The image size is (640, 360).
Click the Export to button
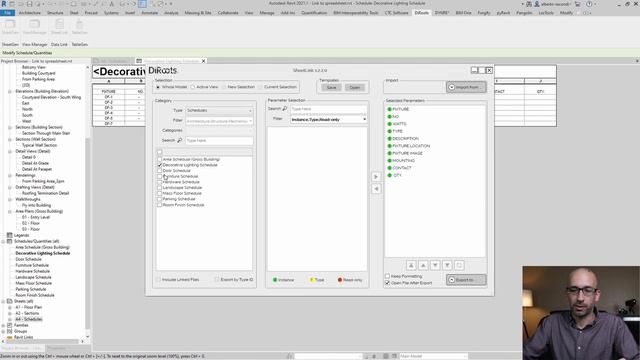coord(466,280)
